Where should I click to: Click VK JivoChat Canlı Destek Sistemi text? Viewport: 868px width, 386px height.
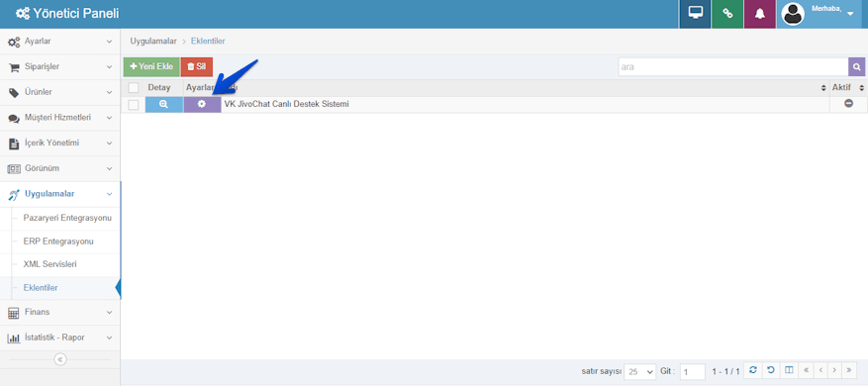coord(286,104)
